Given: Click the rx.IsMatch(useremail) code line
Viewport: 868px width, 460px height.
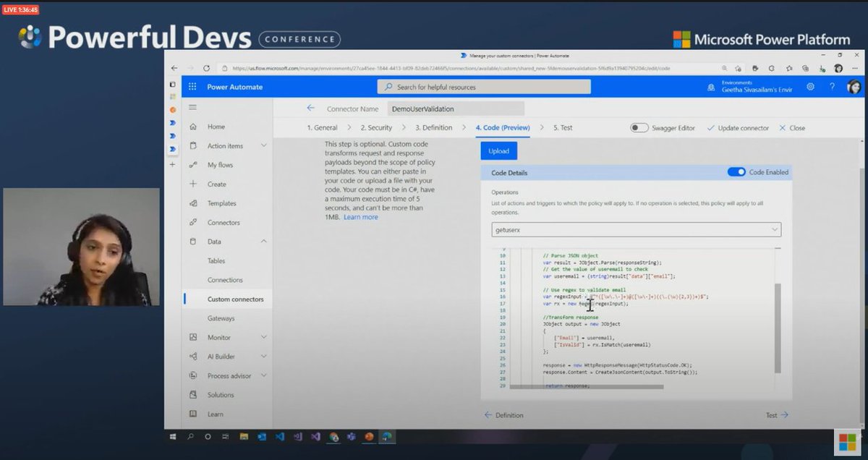Looking at the screenshot, I should pos(602,344).
